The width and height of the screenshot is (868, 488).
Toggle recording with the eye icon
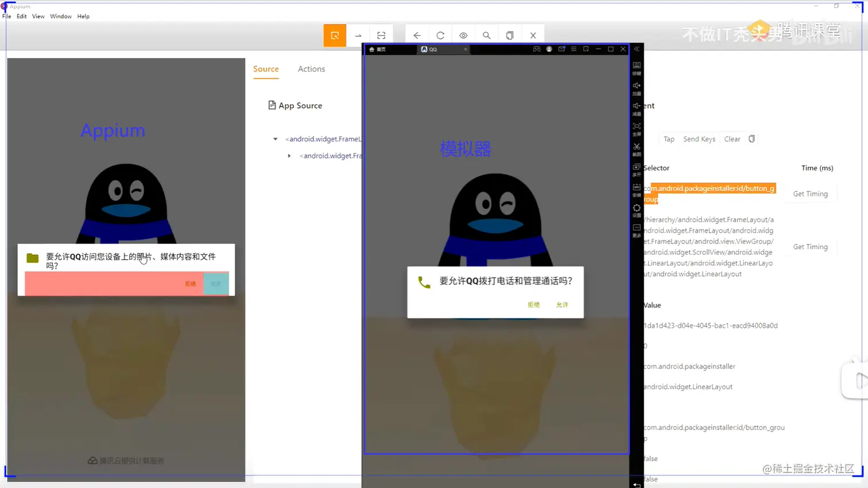[x=463, y=36]
